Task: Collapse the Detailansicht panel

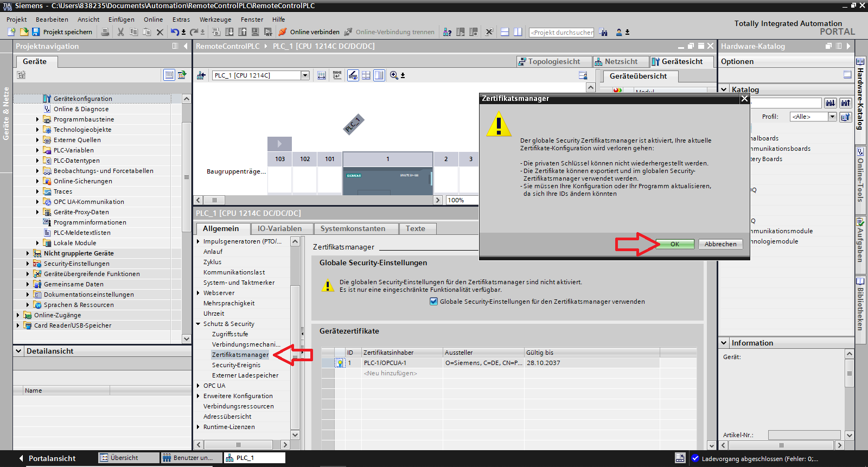Action: pos(18,351)
